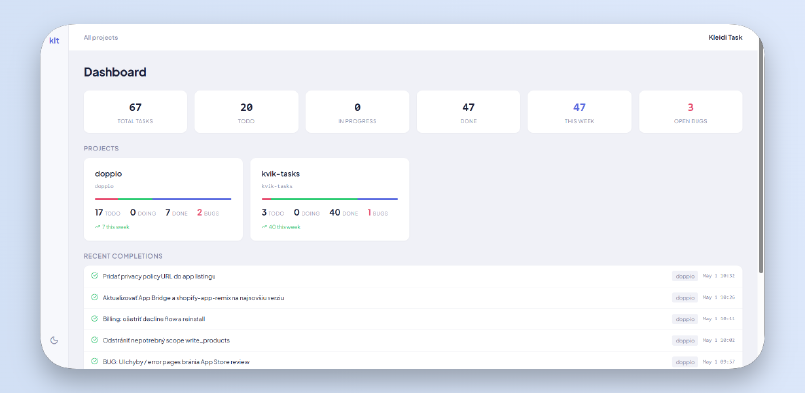Click doppio tag on App Bridge update row
The height and width of the screenshot is (393, 805).
[685, 297]
